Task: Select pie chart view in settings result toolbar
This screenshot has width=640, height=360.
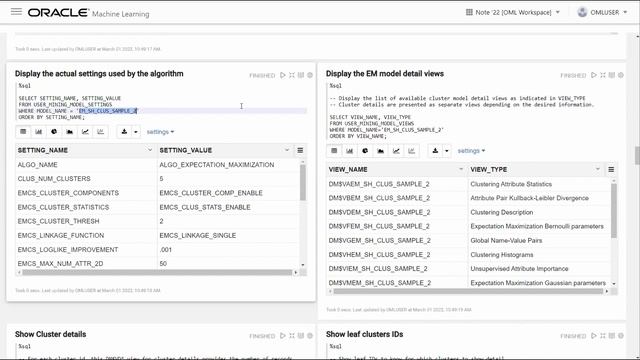Action: tap(54, 132)
